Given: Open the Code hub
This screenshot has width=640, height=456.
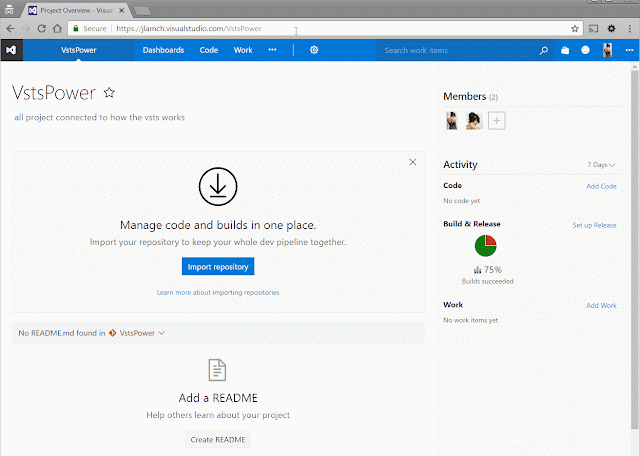Looking at the screenshot, I should (x=209, y=50).
